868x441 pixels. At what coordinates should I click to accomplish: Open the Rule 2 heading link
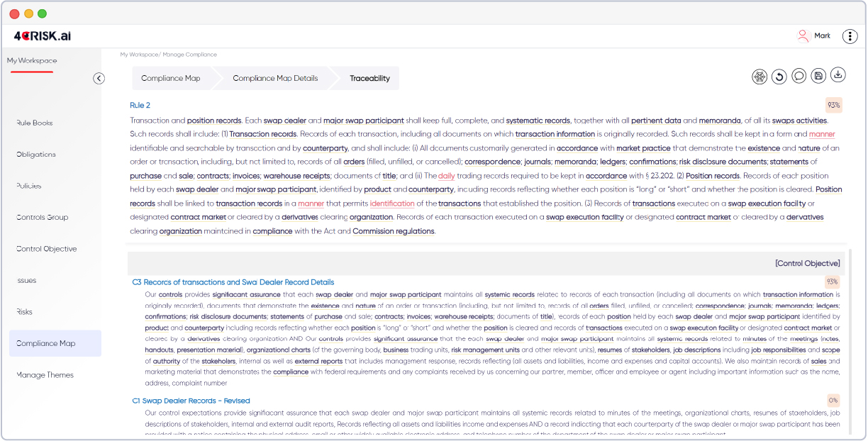(140, 104)
